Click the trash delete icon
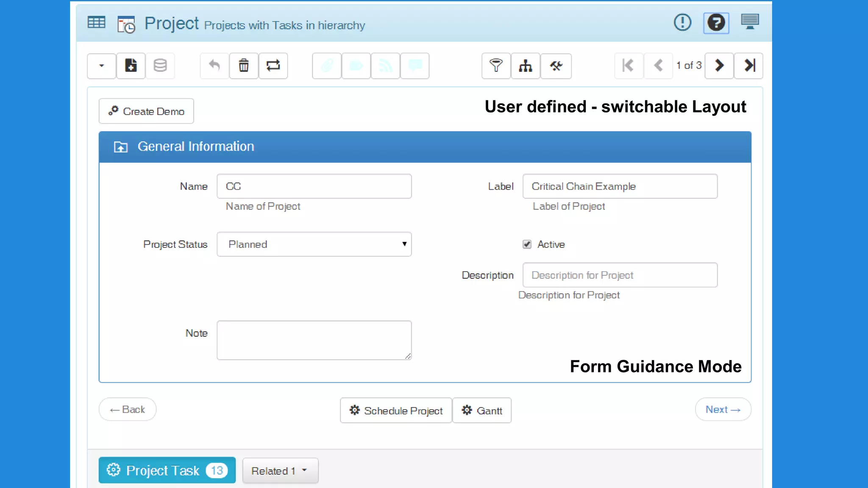This screenshot has width=868, height=488. [244, 66]
